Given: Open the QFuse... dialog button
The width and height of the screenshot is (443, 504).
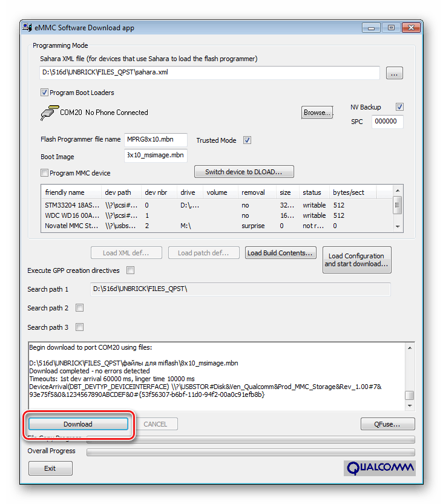Looking at the screenshot, I should point(388,424).
